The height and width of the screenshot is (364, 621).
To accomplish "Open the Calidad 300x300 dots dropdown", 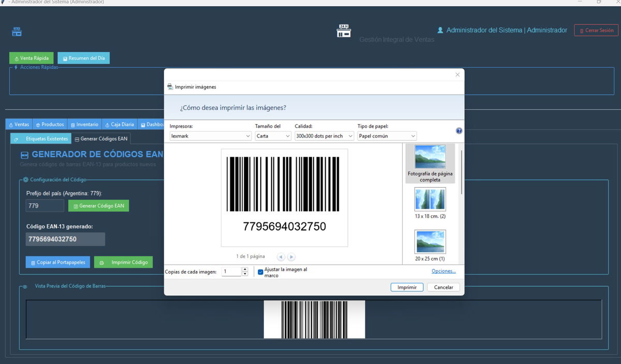I will (324, 136).
